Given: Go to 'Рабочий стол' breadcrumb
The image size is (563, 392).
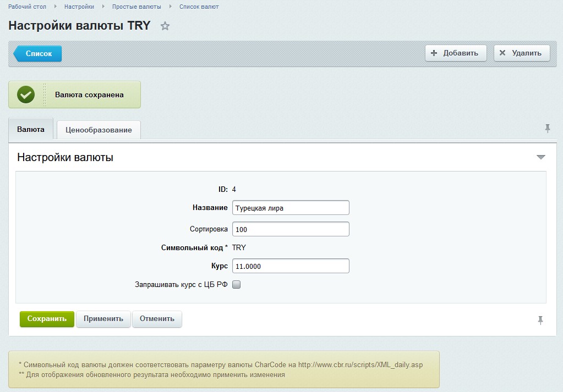Looking at the screenshot, I should (28, 7).
